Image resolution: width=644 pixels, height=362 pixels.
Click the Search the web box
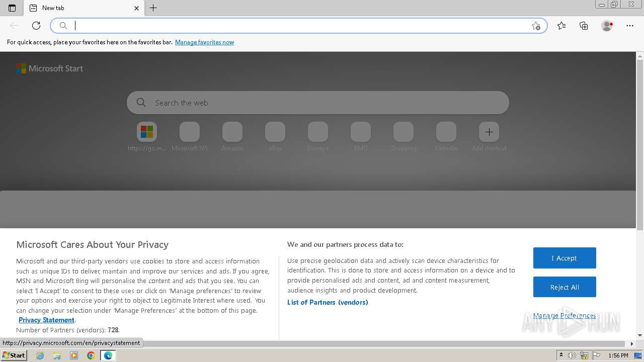318,103
